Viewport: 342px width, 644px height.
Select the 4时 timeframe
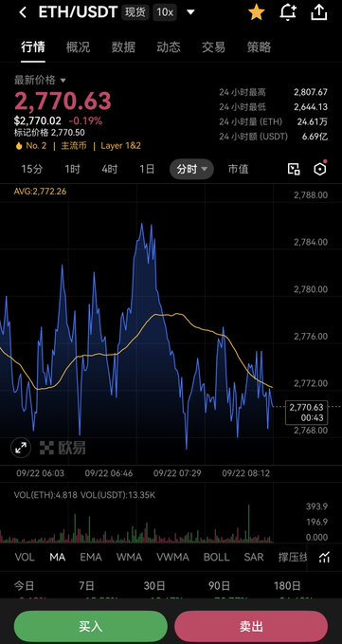click(110, 169)
